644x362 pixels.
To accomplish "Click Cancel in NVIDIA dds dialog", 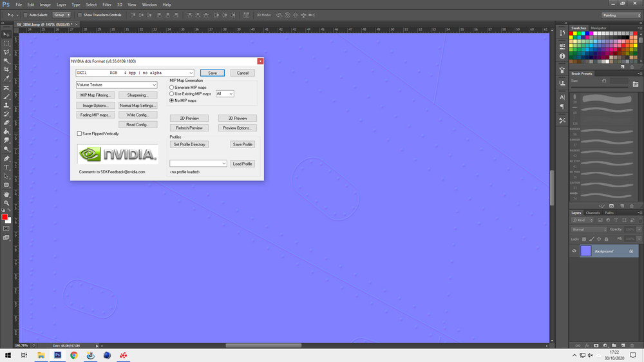I will pos(242,73).
